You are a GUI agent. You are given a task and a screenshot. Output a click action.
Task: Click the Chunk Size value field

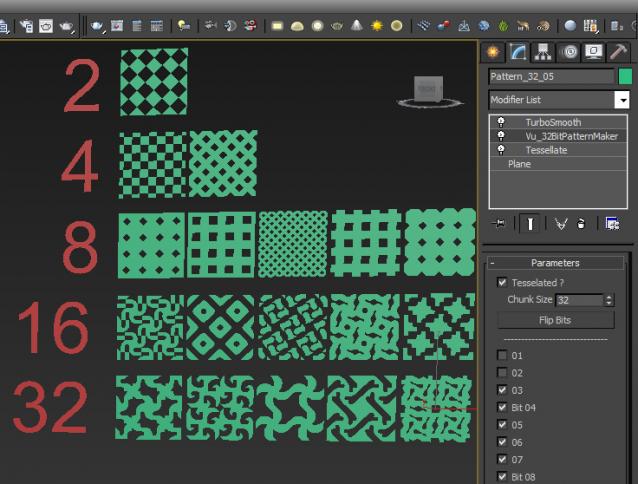pyautogui.click(x=579, y=300)
